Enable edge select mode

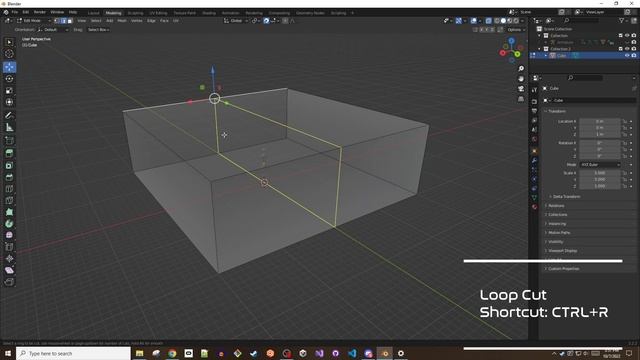click(x=63, y=20)
